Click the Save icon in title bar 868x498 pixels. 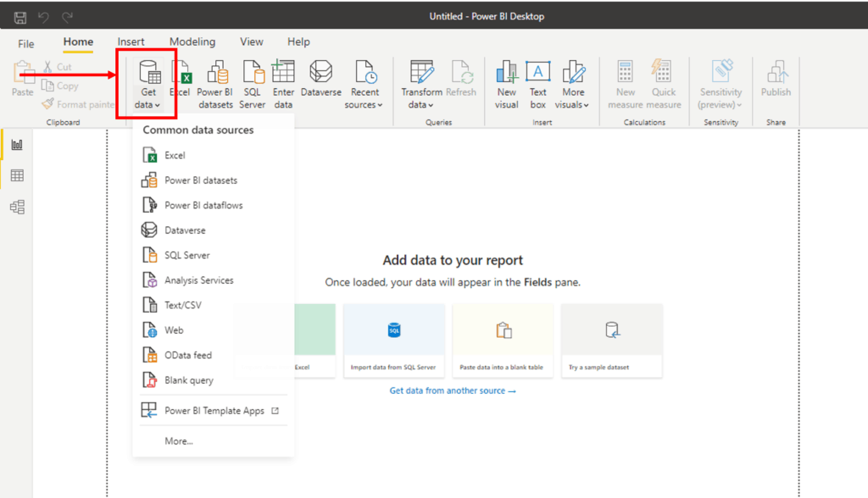[20, 17]
